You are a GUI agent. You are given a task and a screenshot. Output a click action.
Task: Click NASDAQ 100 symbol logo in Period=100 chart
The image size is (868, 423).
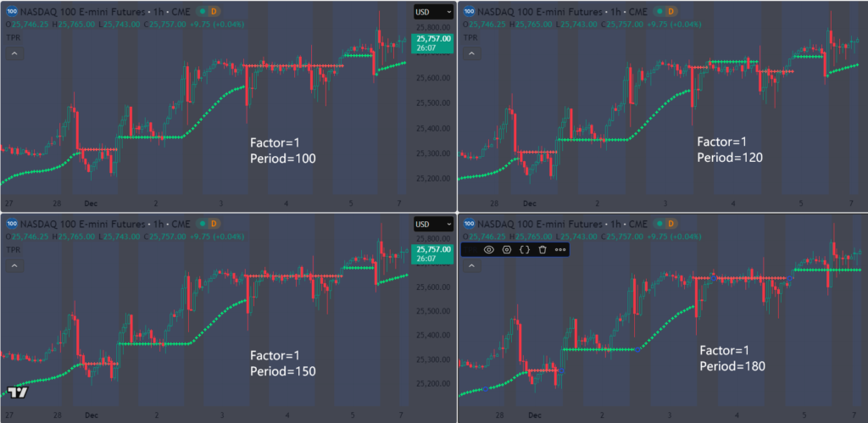tap(11, 12)
